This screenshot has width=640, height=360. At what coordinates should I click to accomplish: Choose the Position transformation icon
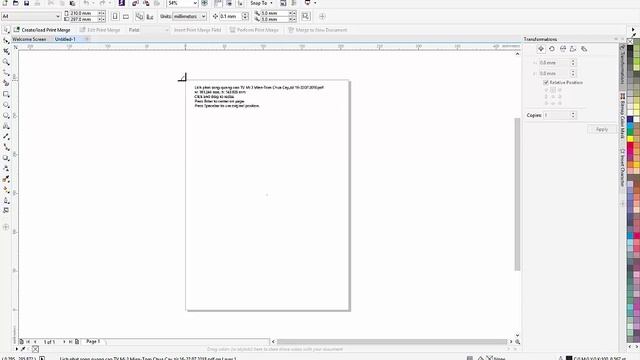(x=541, y=49)
